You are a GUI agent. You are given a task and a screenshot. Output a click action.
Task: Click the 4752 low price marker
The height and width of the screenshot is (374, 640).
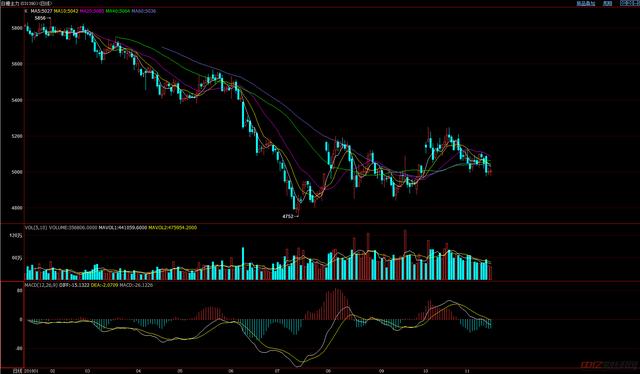288,216
